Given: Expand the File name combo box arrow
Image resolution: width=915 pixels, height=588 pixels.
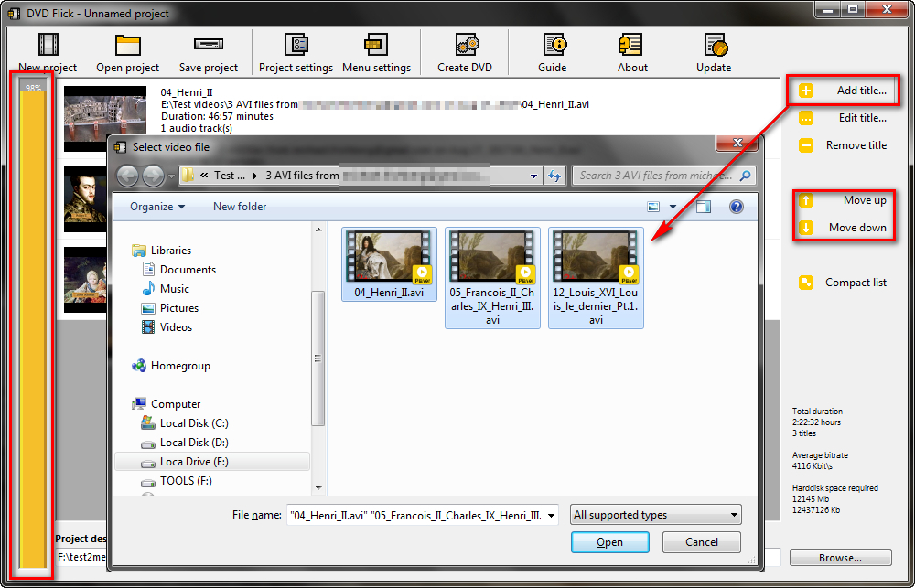Looking at the screenshot, I should (x=551, y=516).
